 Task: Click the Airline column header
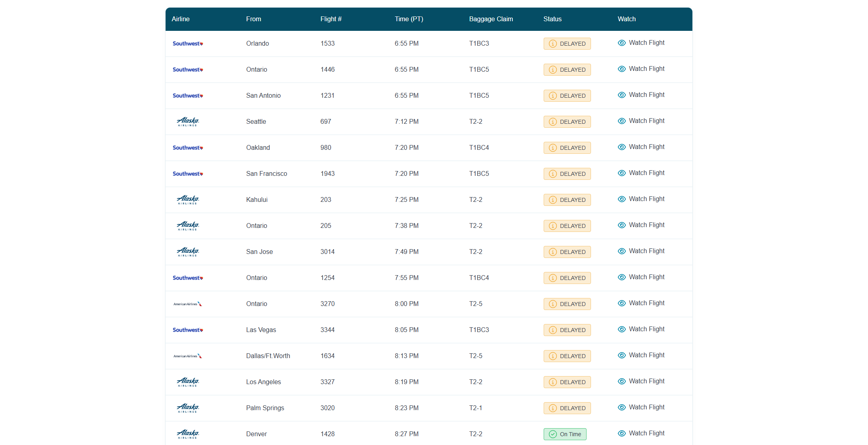coord(180,19)
